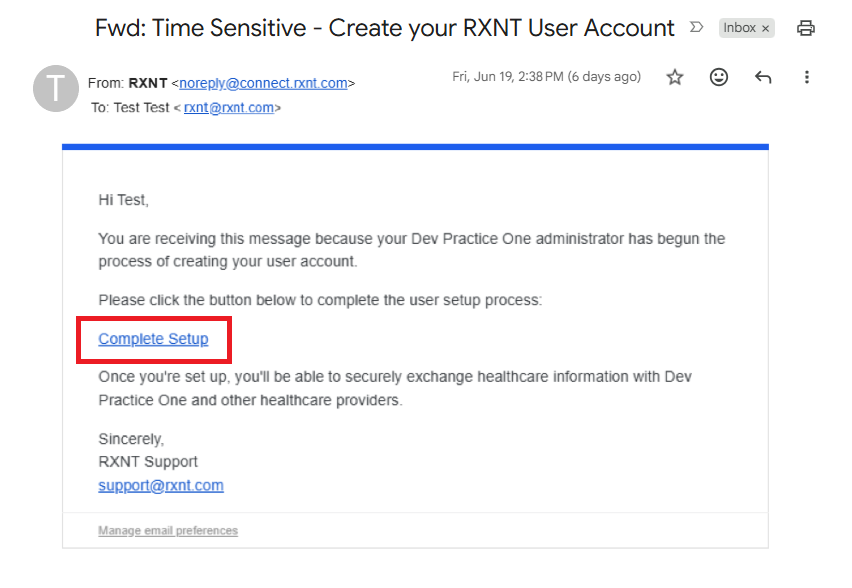This screenshot has width=852, height=588.
Task: Click the 'RXNT Support' signature text
Action: pyautogui.click(x=148, y=462)
